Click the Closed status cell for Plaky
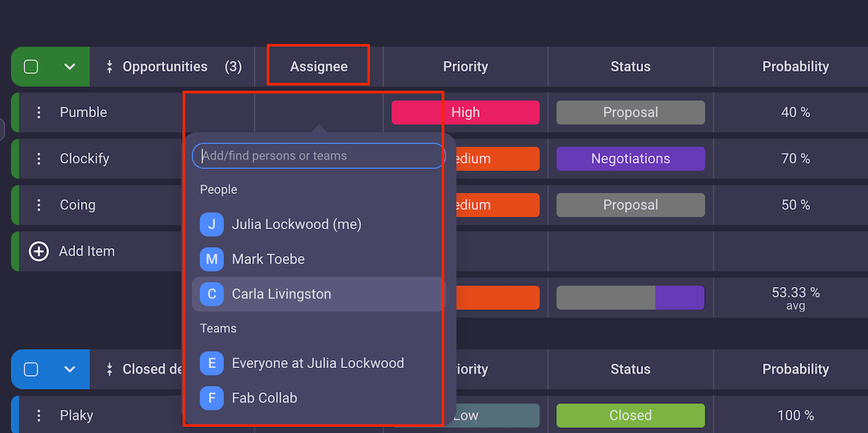This screenshot has height=433, width=868. [630, 416]
